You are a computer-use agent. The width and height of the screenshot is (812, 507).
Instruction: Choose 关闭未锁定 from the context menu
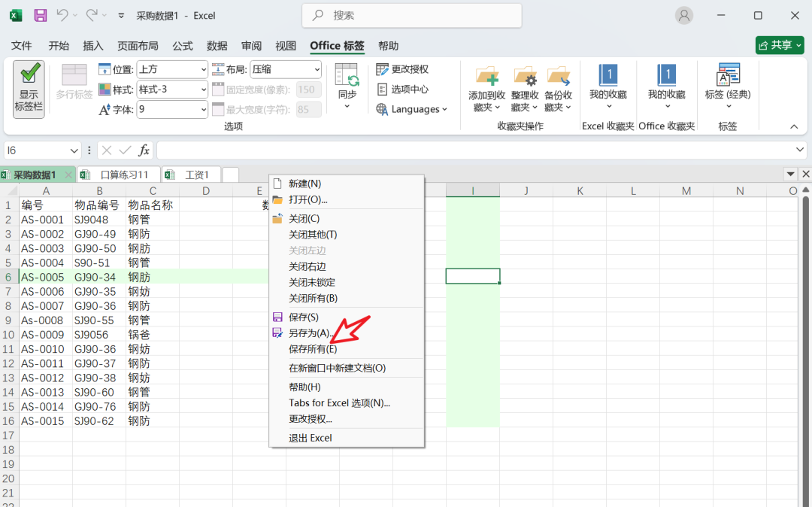point(347,283)
